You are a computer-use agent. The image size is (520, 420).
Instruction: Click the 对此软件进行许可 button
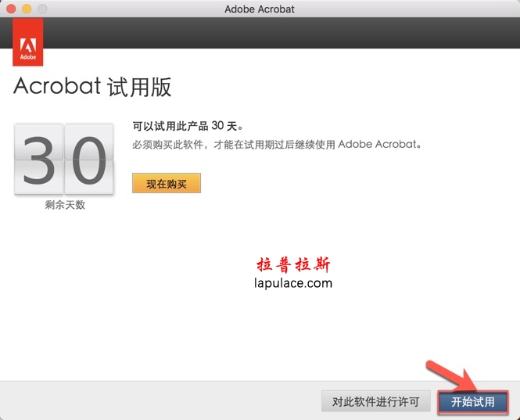coord(375,402)
